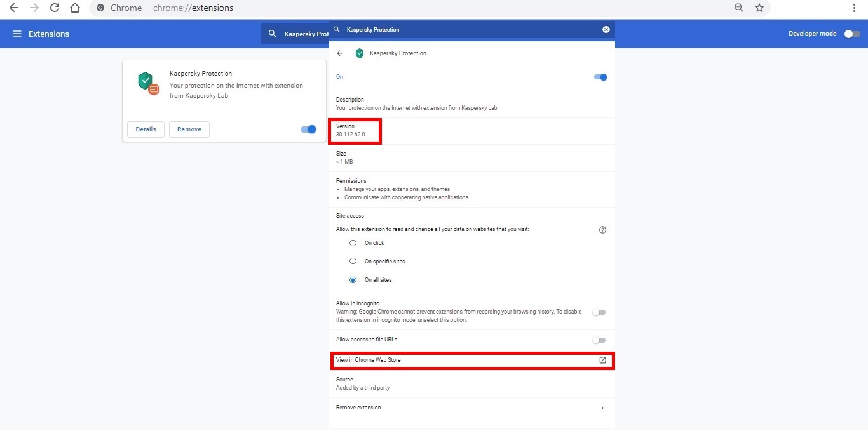Click Remove button on extension card
The width and height of the screenshot is (868, 431).
189,129
